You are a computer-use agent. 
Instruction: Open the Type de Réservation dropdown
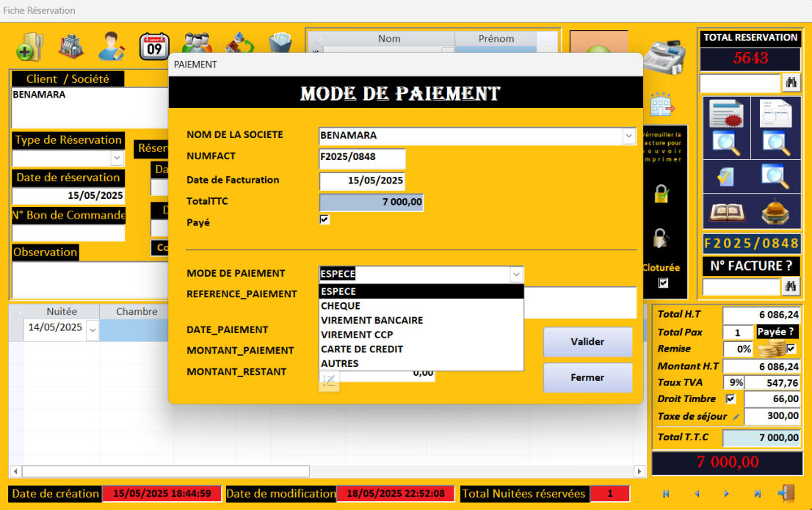pyautogui.click(x=117, y=158)
